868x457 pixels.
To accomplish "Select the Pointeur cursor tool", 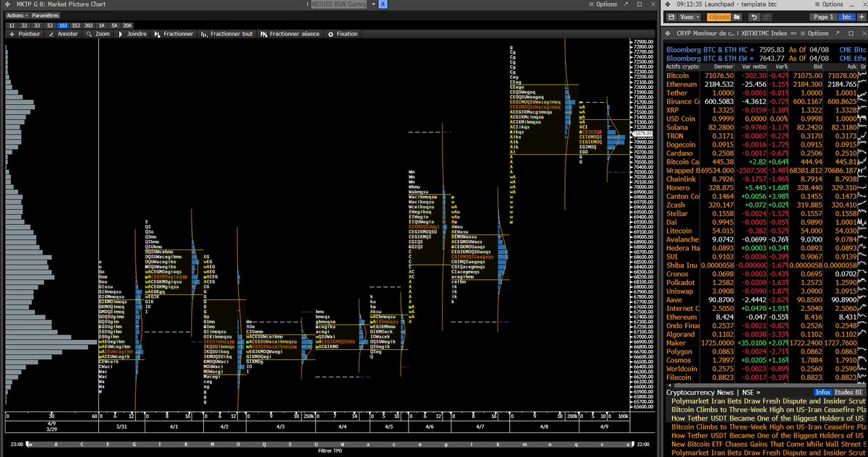I will pyautogui.click(x=27, y=34).
